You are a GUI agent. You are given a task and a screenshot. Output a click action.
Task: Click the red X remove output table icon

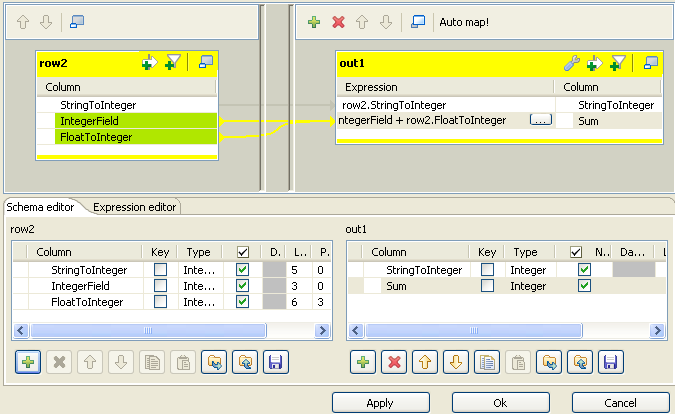tap(338, 21)
